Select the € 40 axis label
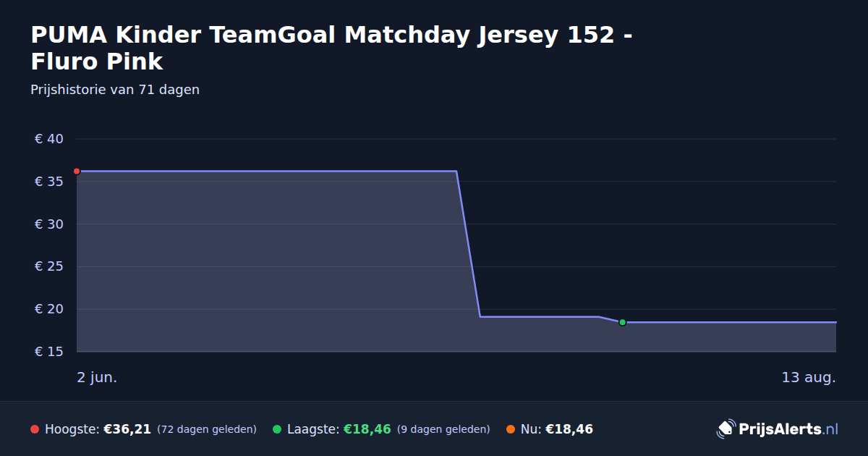 (49, 139)
